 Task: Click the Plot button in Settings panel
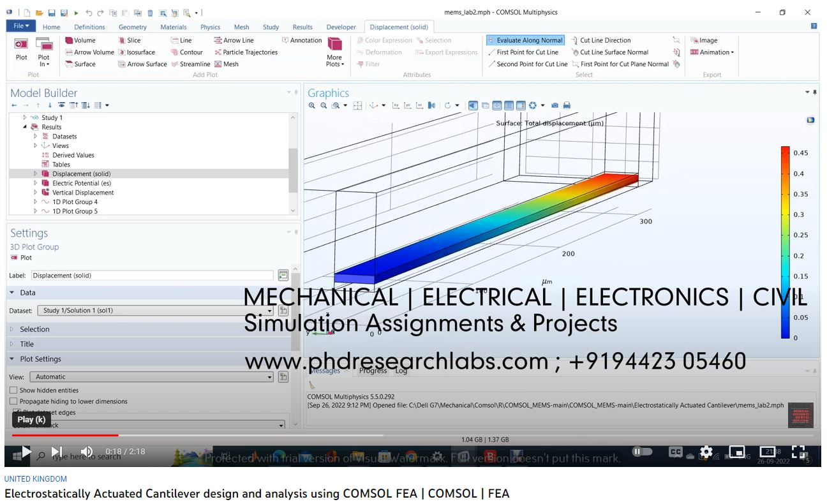point(21,258)
